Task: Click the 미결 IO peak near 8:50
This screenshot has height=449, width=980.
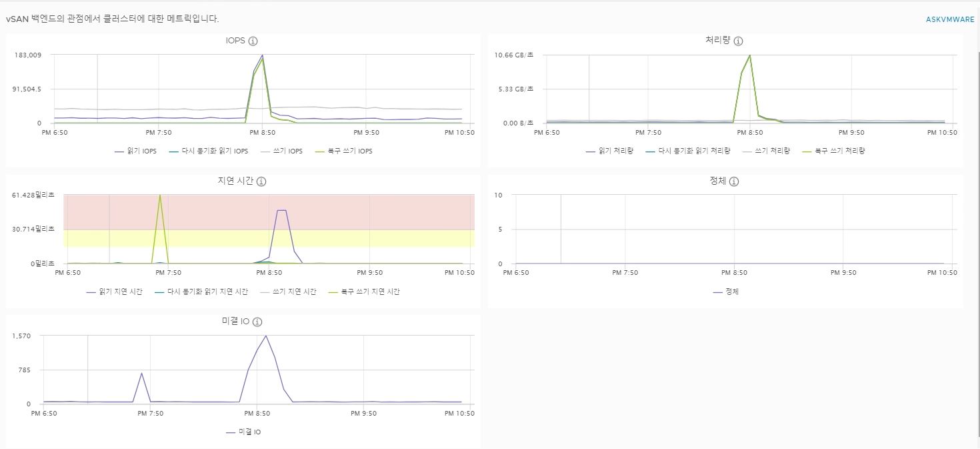Action: [266, 336]
